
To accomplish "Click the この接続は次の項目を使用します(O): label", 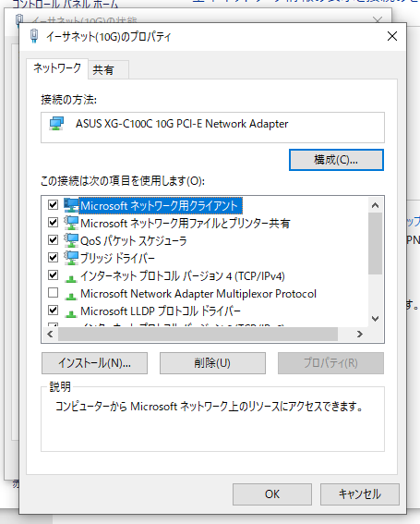I will 123,181.
